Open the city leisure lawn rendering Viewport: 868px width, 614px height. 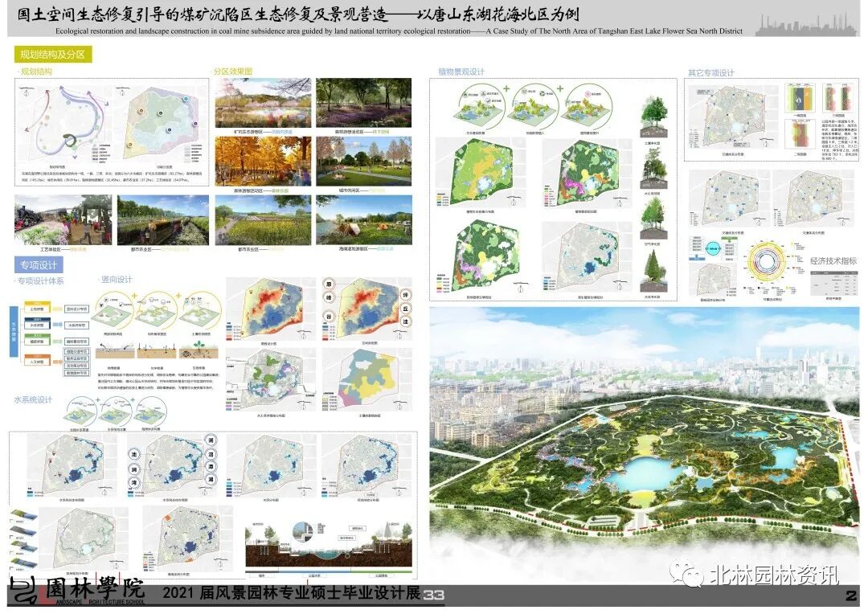click(x=364, y=162)
